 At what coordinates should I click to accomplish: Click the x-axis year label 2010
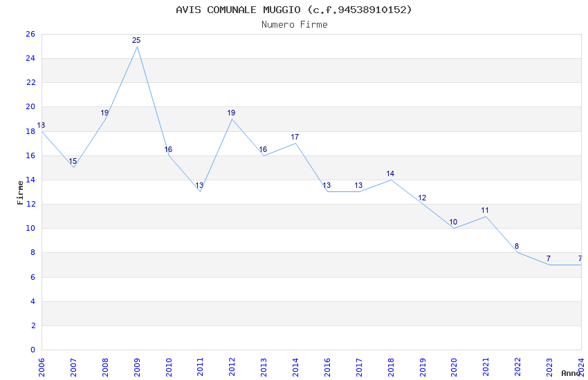tap(169, 368)
